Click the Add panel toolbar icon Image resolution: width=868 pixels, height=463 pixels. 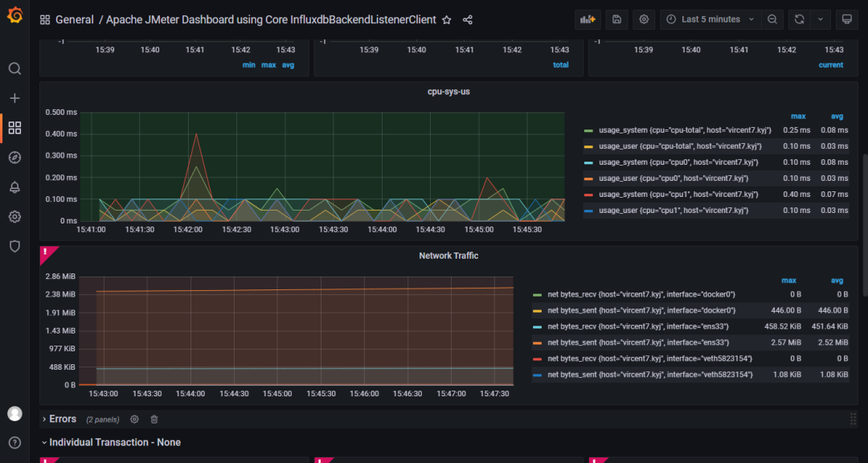click(588, 18)
